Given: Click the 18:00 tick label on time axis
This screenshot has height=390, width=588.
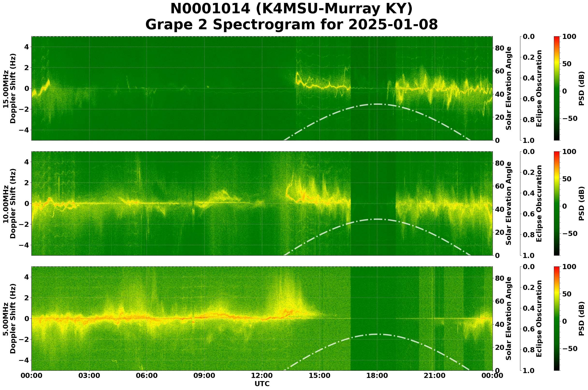Looking at the screenshot, I should (377, 376).
